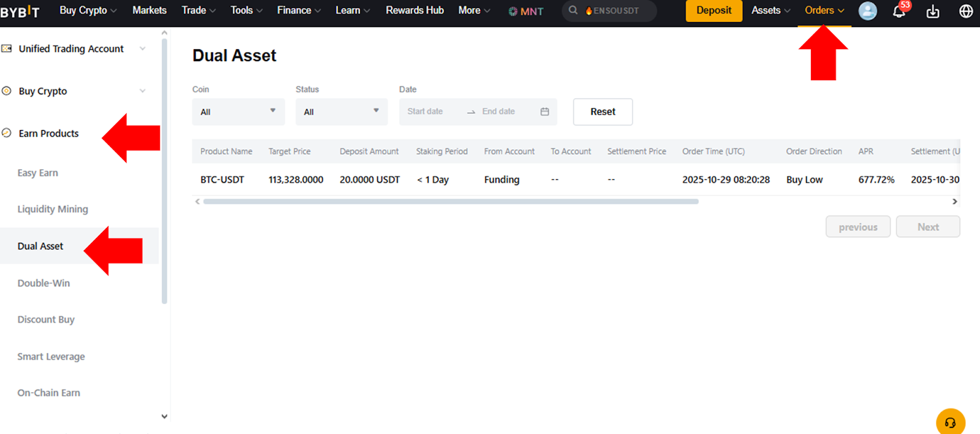This screenshot has height=434, width=980.
Task: Select On-Chain Earn in sidebar
Action: point(49,393)
